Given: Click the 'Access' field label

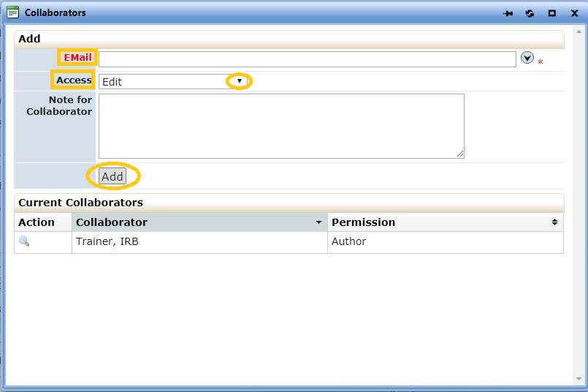Looking at the screenshot, I should click(74, 80).
